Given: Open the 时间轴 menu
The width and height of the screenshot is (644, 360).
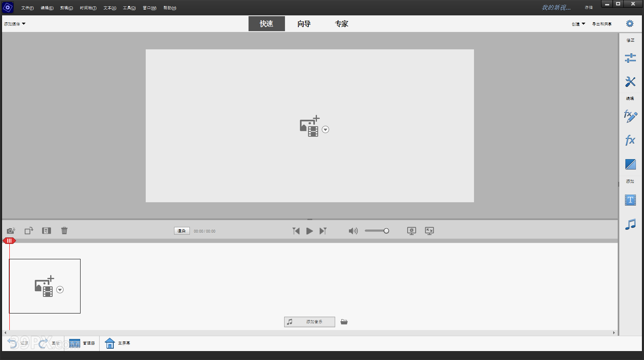Looking at the screenshot, I should point(88,8).
